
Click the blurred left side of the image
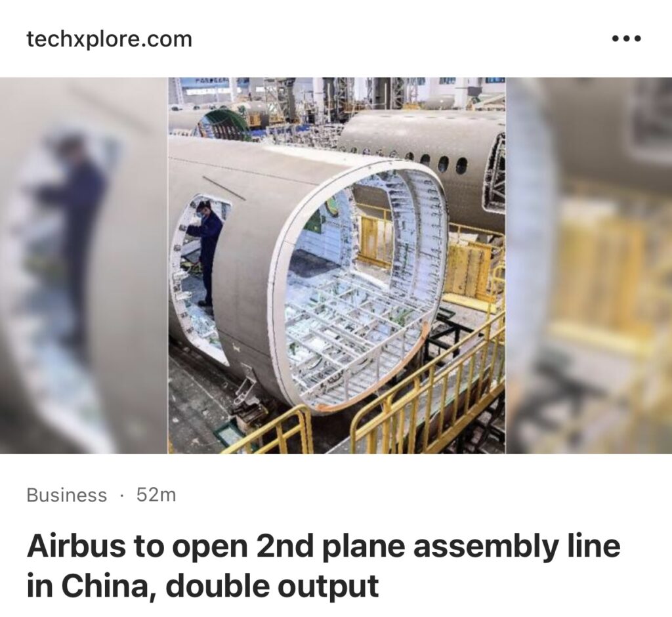click(83, 265)
